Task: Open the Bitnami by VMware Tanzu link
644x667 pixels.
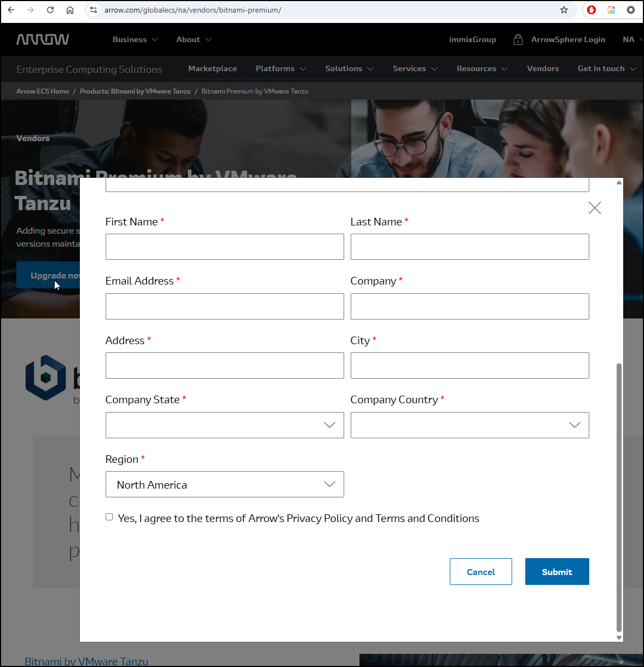Action: [x=86, y=661]
